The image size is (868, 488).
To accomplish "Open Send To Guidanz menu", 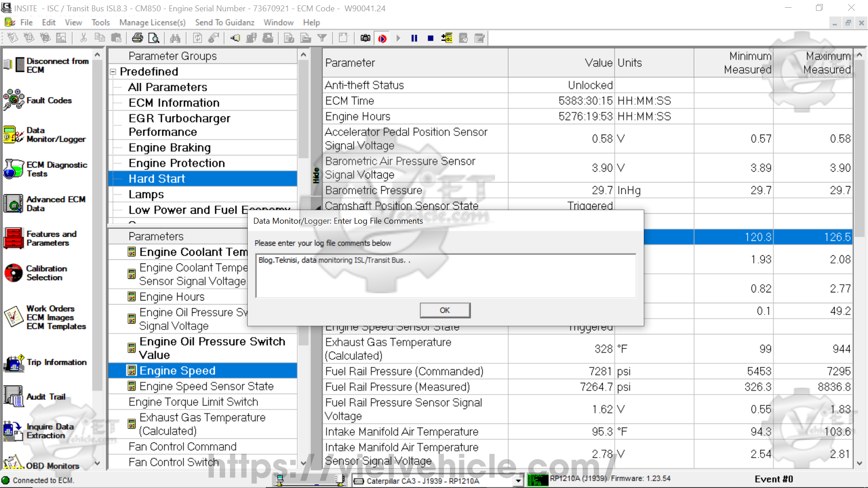I will click(224, 22).
